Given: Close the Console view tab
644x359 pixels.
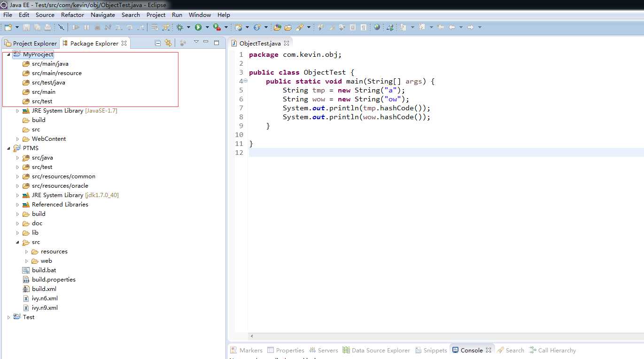Looking at the screenshot, I should 489,350.
